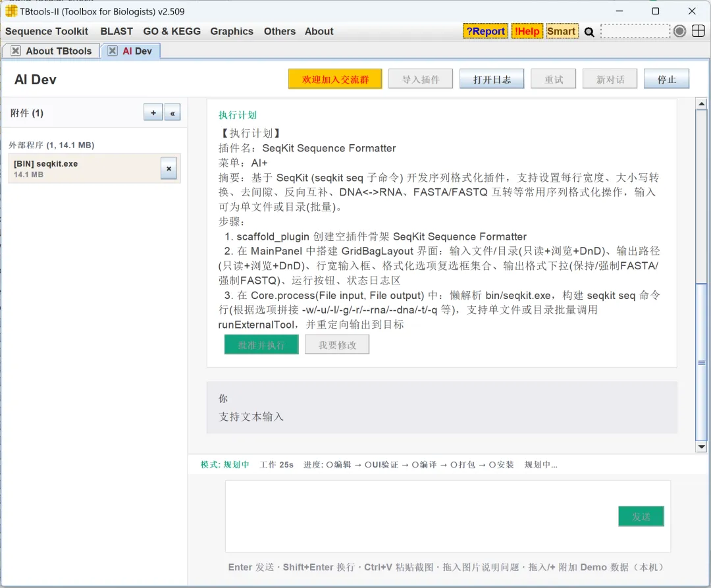Click the 附件 (1) header label
711x588 pixels.
27,113
